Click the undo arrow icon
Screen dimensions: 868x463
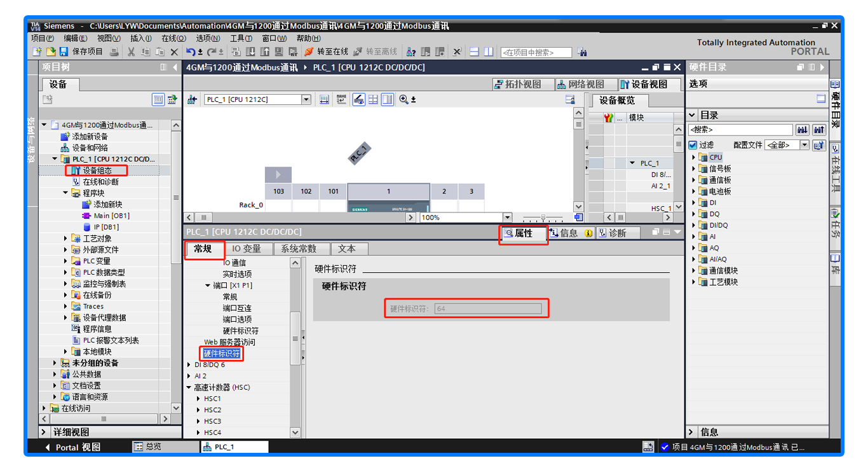[191, 52]
